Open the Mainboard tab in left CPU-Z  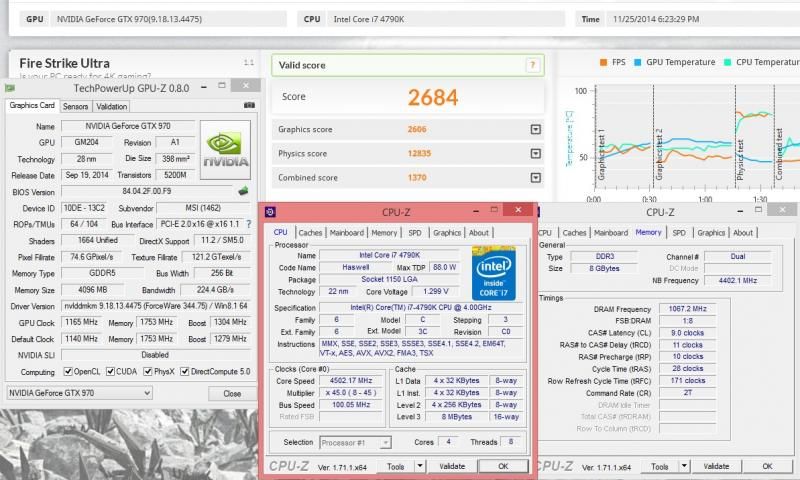point(346,233)
